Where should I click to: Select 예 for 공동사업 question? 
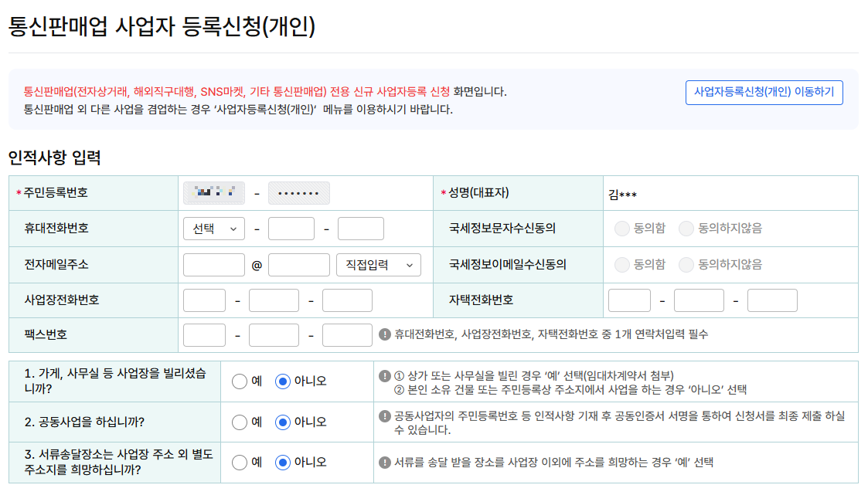point(239,422)
